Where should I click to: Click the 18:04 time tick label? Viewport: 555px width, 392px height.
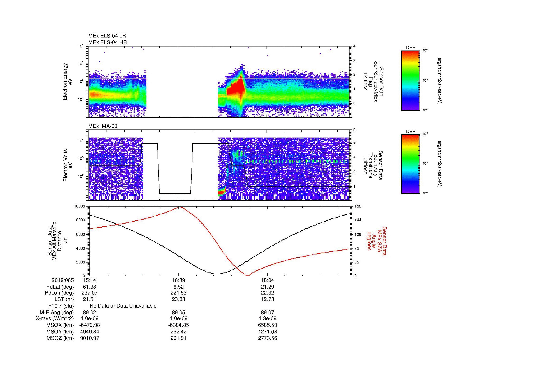(x=268, y=280)
